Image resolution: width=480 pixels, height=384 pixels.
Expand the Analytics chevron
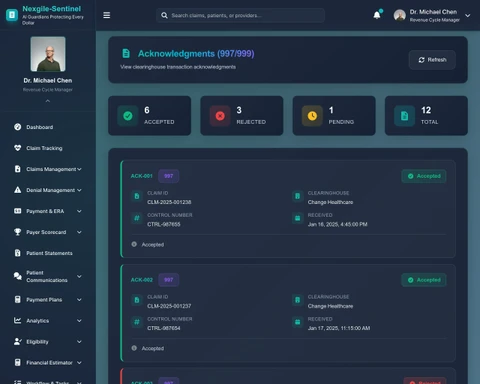pyautogui.click(x=79, y=320)
